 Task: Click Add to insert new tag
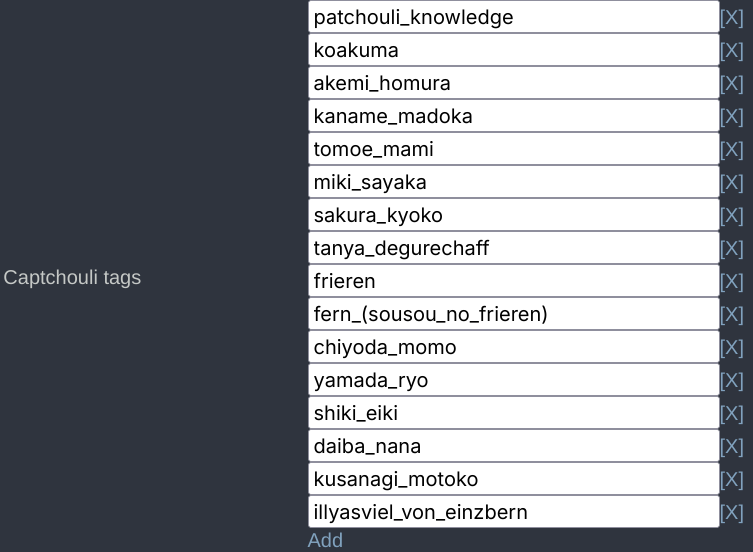pos(325,540)
